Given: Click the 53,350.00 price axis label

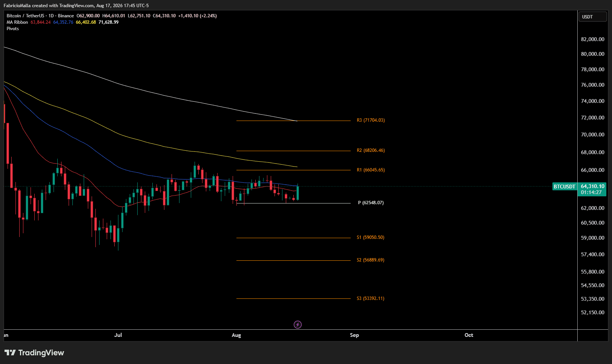Looking at the screenshot, I should pos(592,299).
